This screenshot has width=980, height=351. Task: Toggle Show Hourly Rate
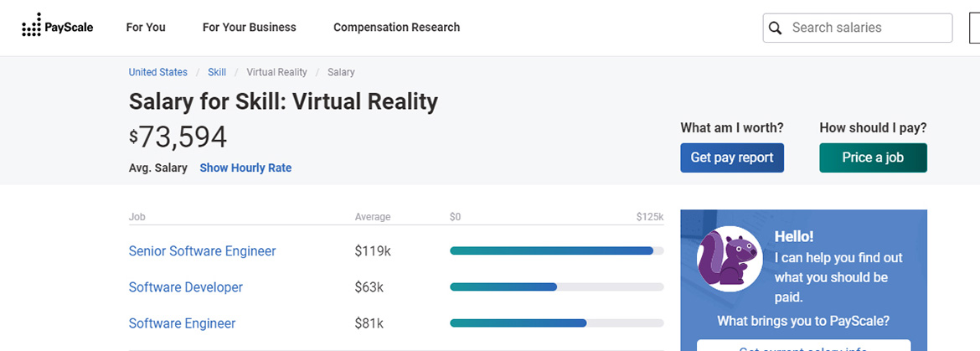point(245,168)
